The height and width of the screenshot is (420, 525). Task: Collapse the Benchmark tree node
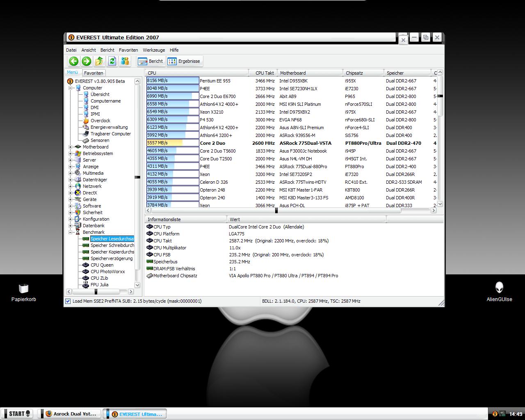pos(71,232)
